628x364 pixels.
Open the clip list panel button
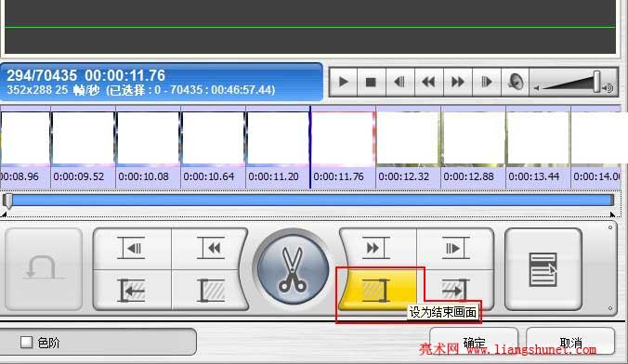click(x=543, y=269)
